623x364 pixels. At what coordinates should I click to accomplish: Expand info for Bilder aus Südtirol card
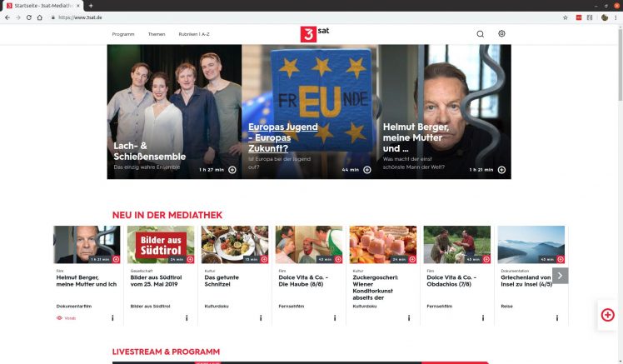(x=187, y=318)
